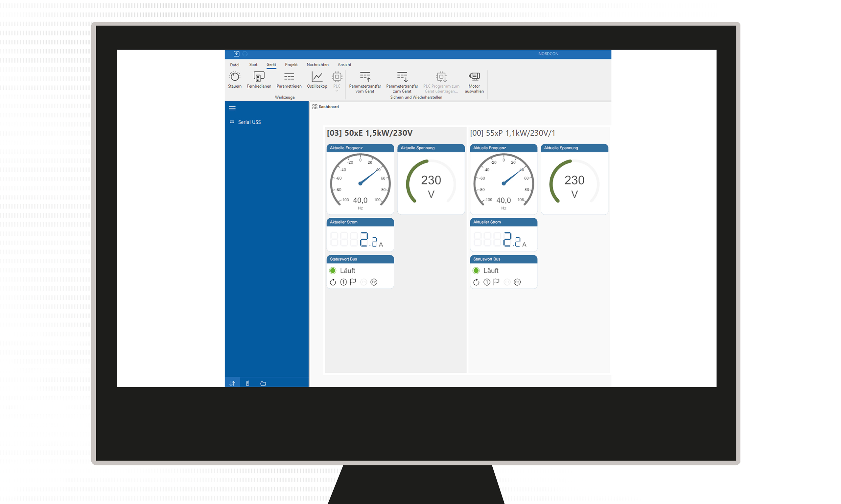Click the green Läuft indicator of device 00

[476, 271]
